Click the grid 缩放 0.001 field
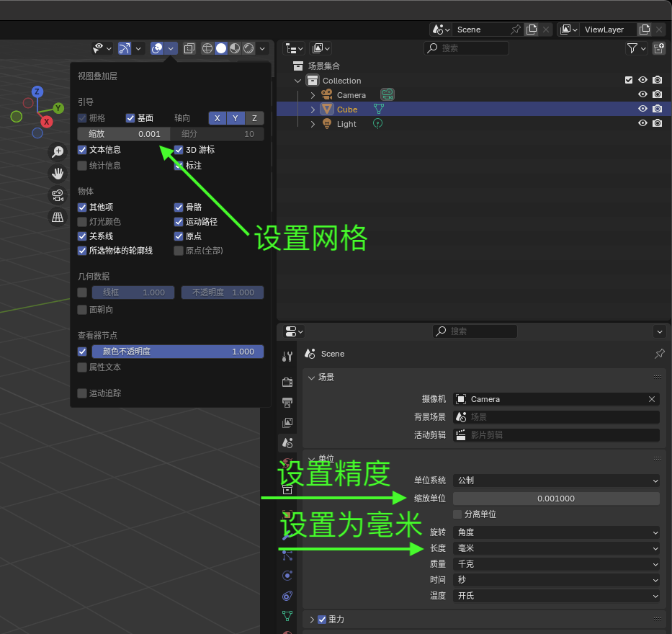The height and width of the screenshot is (634, 672). (124, 134)
